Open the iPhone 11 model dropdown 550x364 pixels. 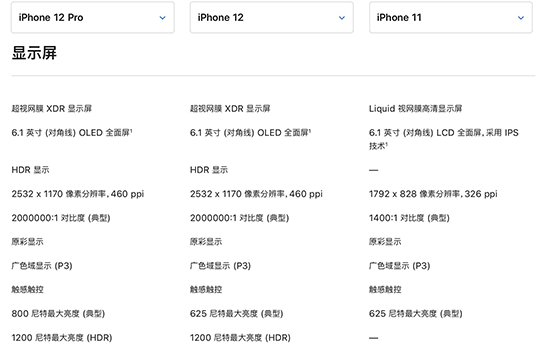point(451,18)
